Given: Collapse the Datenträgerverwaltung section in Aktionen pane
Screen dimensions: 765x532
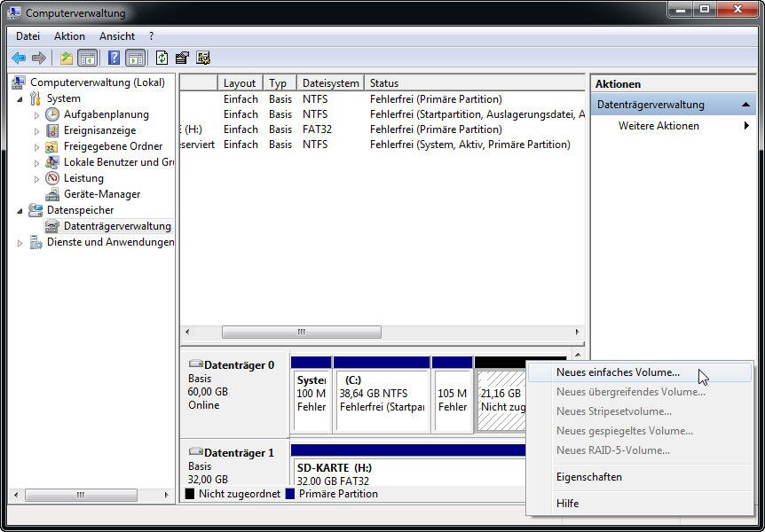Looking at the screenshot, I should 746,105.
